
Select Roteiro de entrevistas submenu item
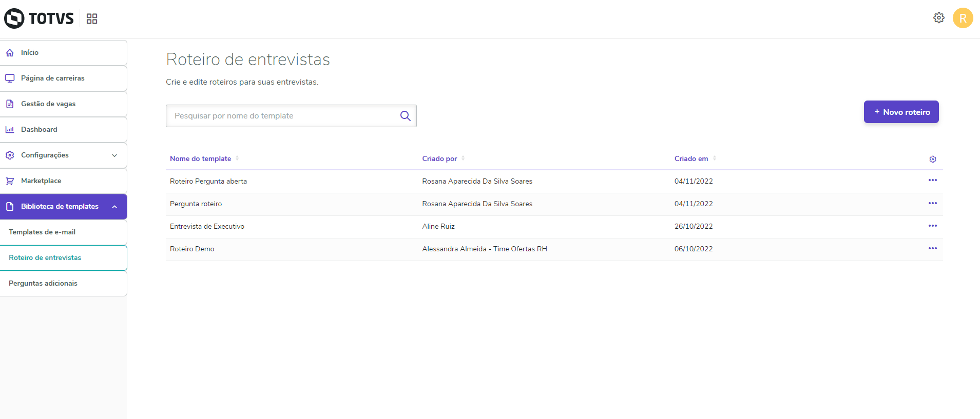64,258
